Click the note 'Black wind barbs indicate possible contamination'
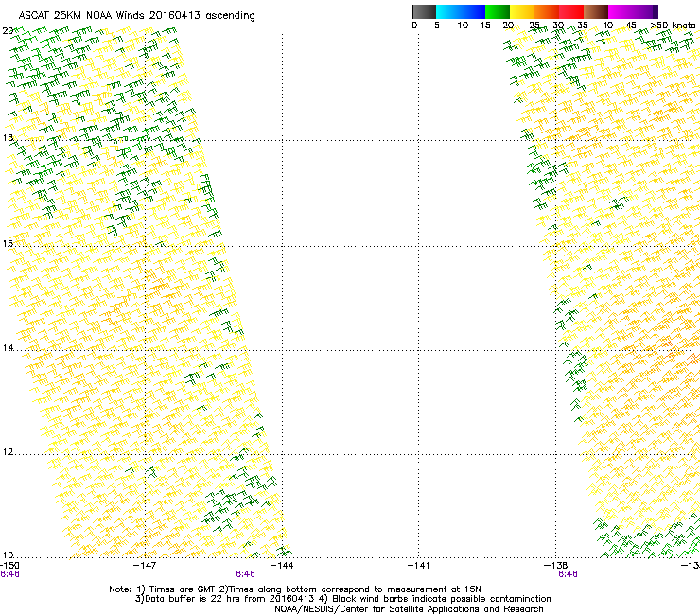700x615 pixels. tap(441, 599)
